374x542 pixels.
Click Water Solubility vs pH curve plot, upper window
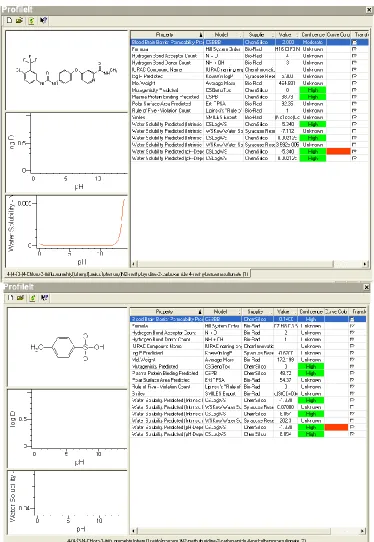click(67, 231)
